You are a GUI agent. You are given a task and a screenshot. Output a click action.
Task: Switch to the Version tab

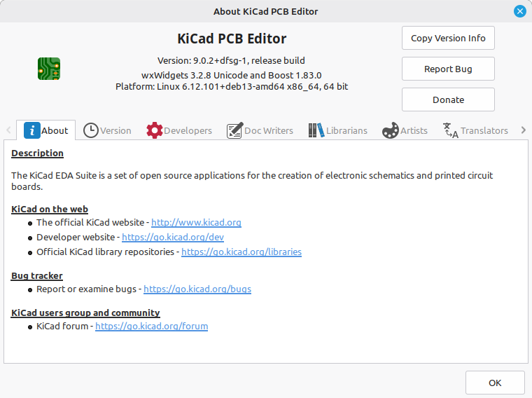click(x=108, y=130)
